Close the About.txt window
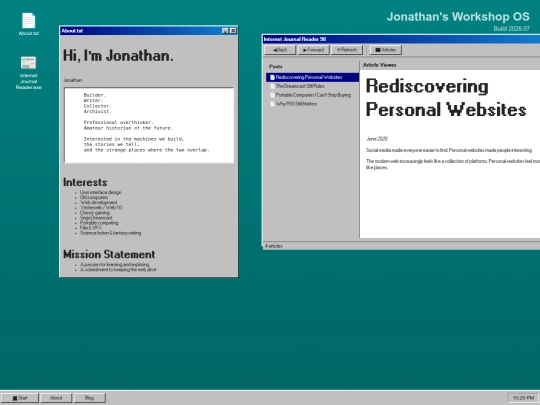This screenshot has width=540, height=405. point(233,31)
